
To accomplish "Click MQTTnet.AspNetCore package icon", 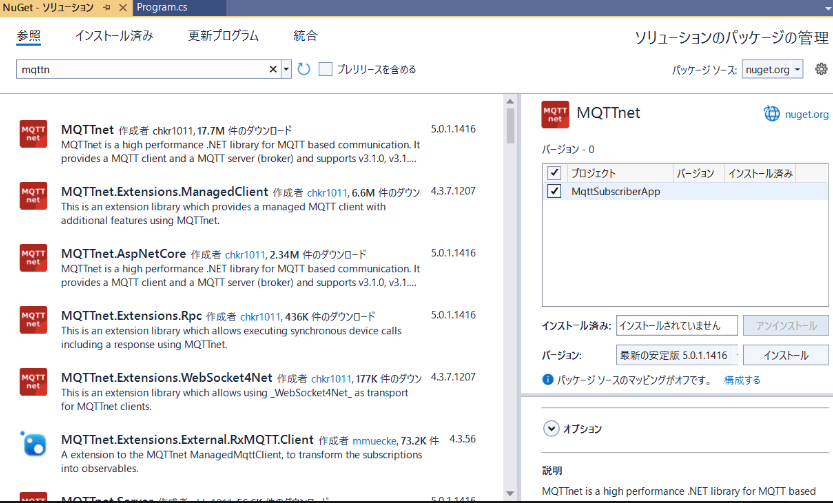I will click(33, 258).
